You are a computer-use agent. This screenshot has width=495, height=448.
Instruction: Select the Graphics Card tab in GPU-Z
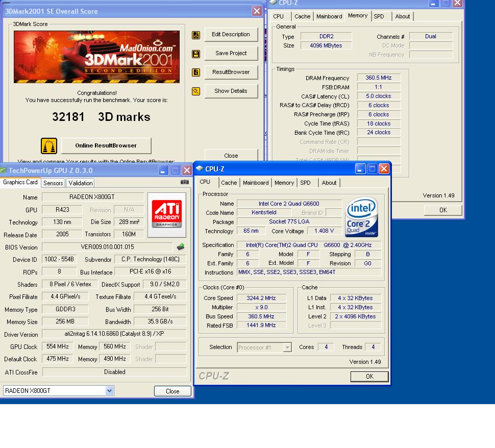pos(20,182)
